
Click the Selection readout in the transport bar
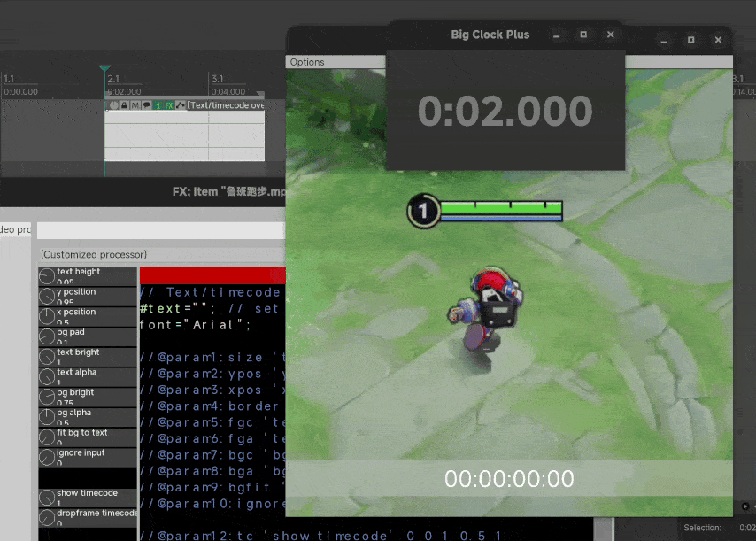pos(719,528)
